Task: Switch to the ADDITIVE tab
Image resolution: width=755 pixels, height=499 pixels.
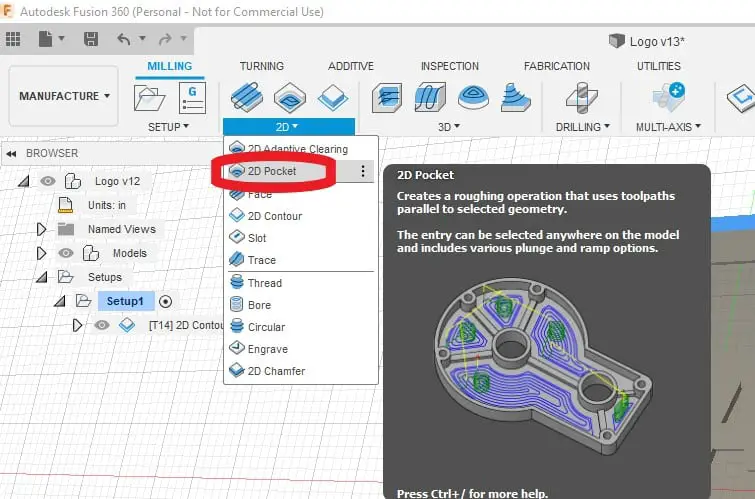Action: 351,66
